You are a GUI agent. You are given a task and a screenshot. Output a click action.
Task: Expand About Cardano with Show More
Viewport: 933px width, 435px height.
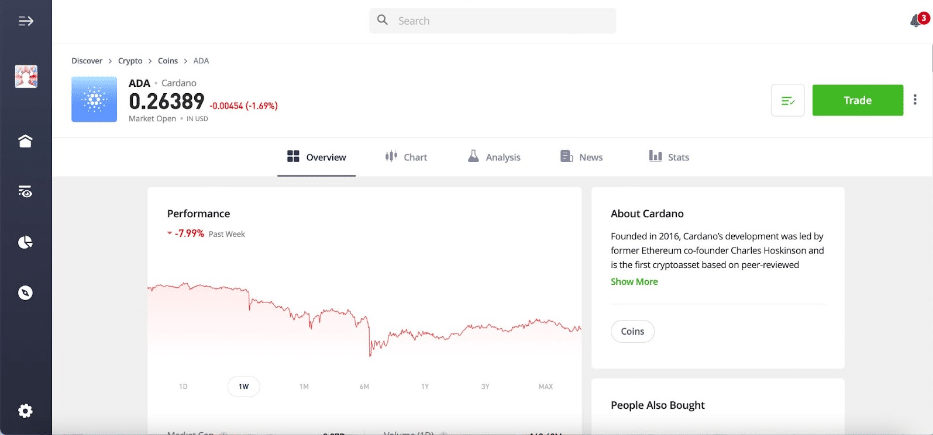634,281
